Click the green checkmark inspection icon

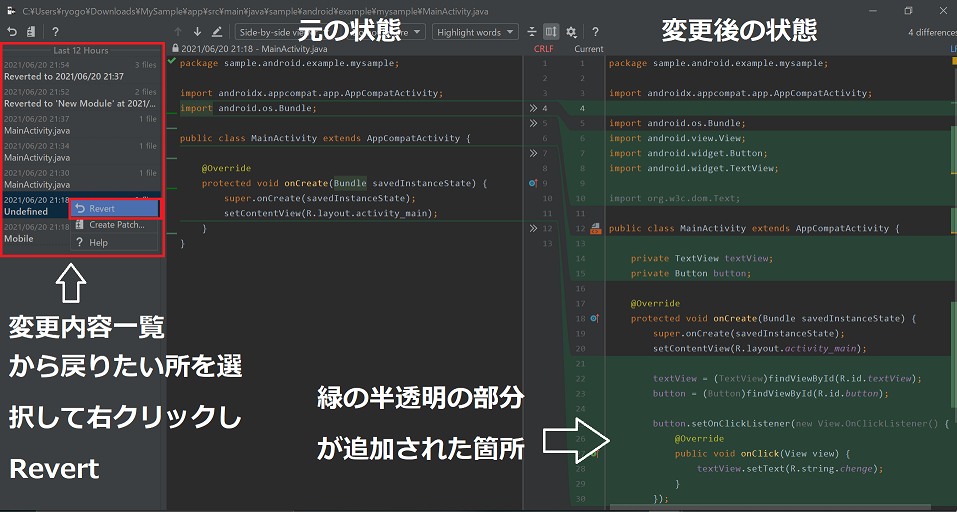pyautogui.click(x=172, y=62)
